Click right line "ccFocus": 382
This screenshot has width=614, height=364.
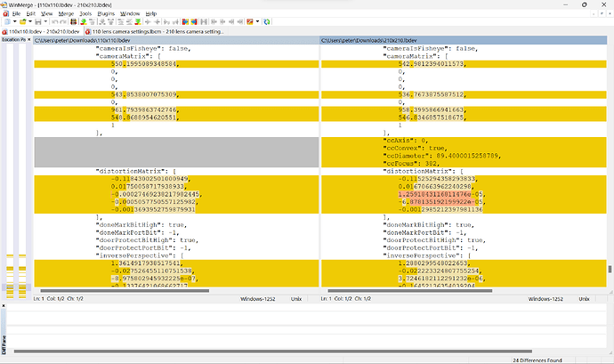(411, 164)
